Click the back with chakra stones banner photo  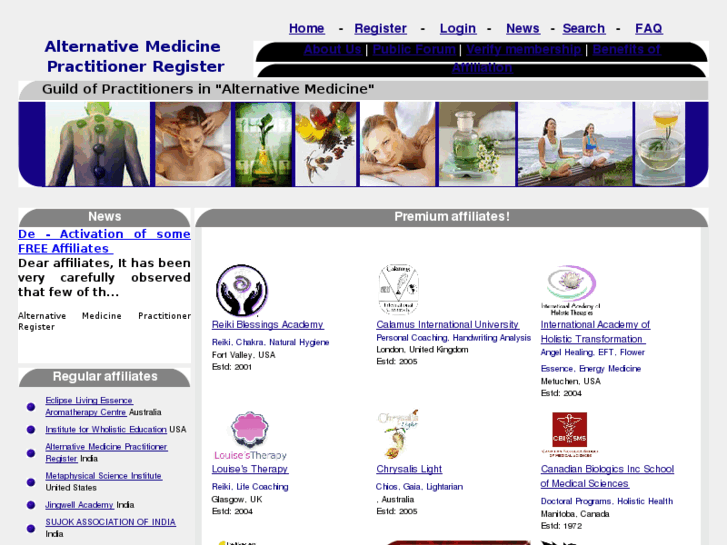click(x=97, y=144)
